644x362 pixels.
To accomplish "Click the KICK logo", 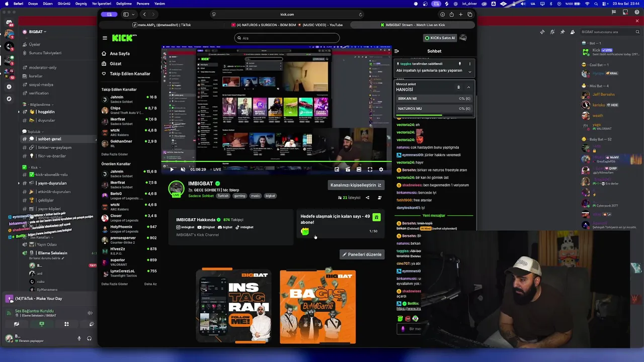I will (x=123, y=38).
